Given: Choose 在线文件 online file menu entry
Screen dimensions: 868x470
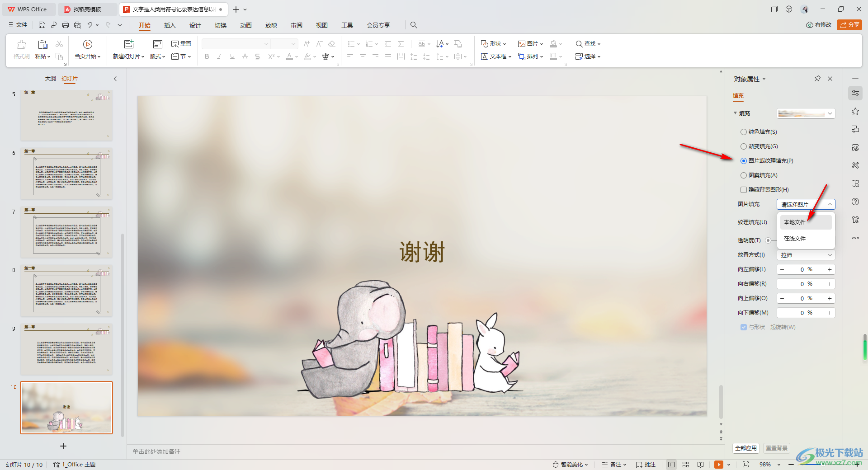Looking at the screenshot, I should point(806,239).
